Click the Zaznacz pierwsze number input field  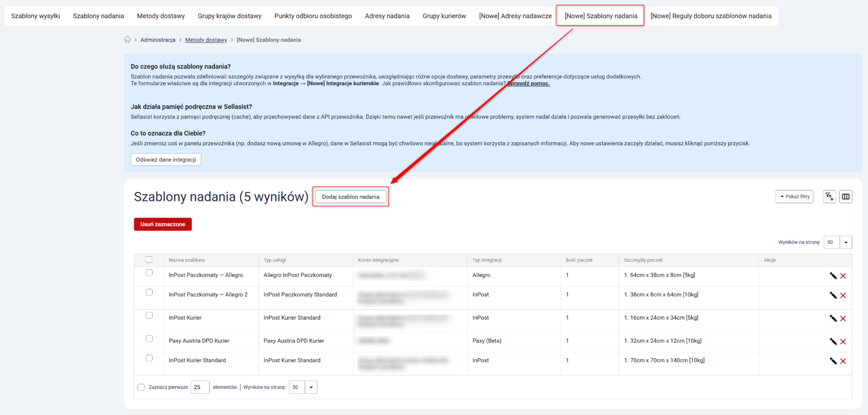(x=200, y=387)
